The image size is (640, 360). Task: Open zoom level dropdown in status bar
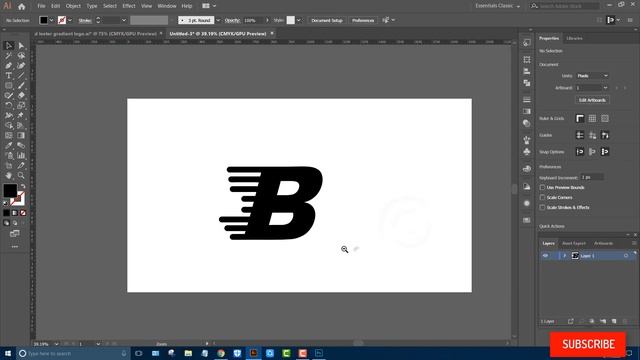(56, 344)
